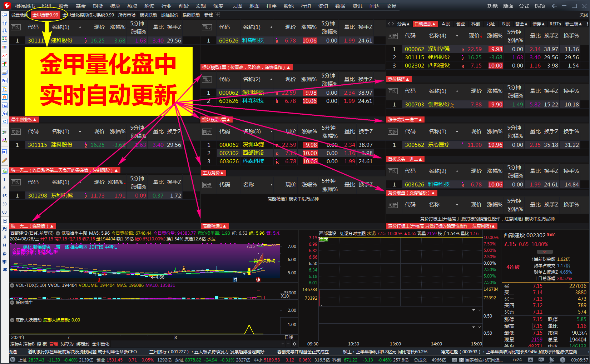Click the keyboard icon in status bar
Screen dimensions: 590x364
(530, 360)
